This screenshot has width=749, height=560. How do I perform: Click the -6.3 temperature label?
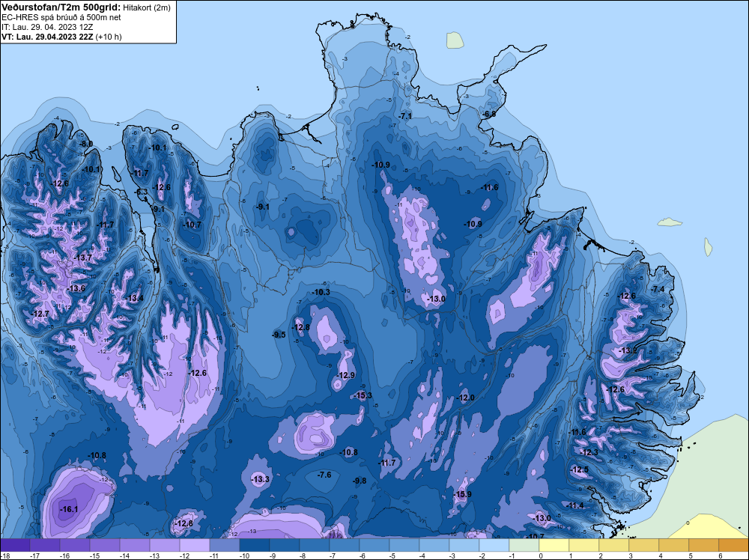(x=142, y=192)
